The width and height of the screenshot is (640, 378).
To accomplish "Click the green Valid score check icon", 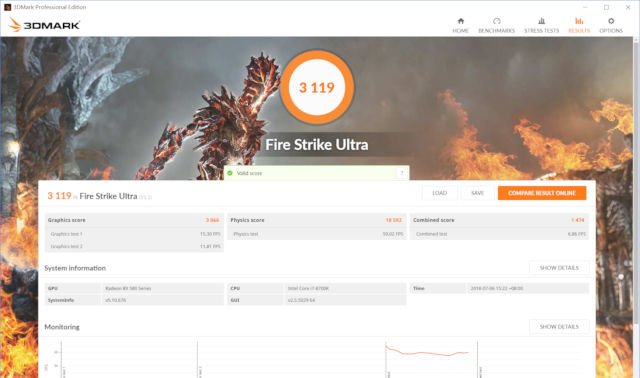I will [x=230, y=173].
